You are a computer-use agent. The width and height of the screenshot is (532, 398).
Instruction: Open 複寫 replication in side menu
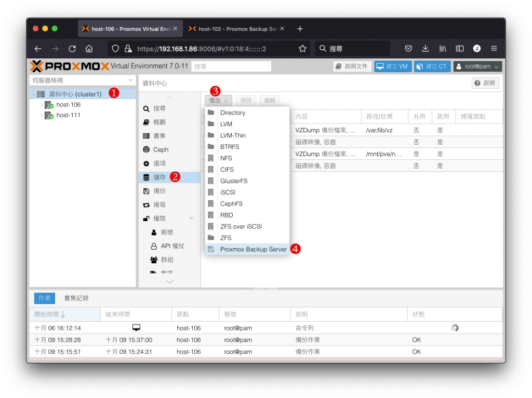coord(170,205)
